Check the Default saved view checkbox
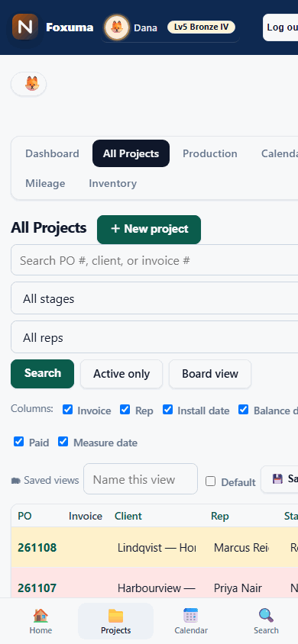298x644 pixels. [x=210, y=481]
